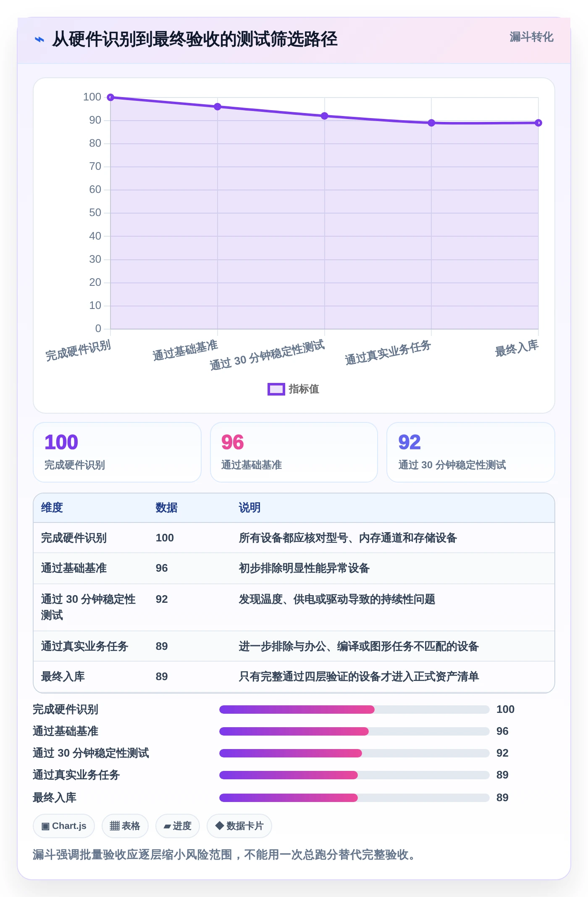Click the 表格 tag chip
Image resolution: width=588 pixels, height=897 pixels.
pyautogui.click(x=125, y=826)
